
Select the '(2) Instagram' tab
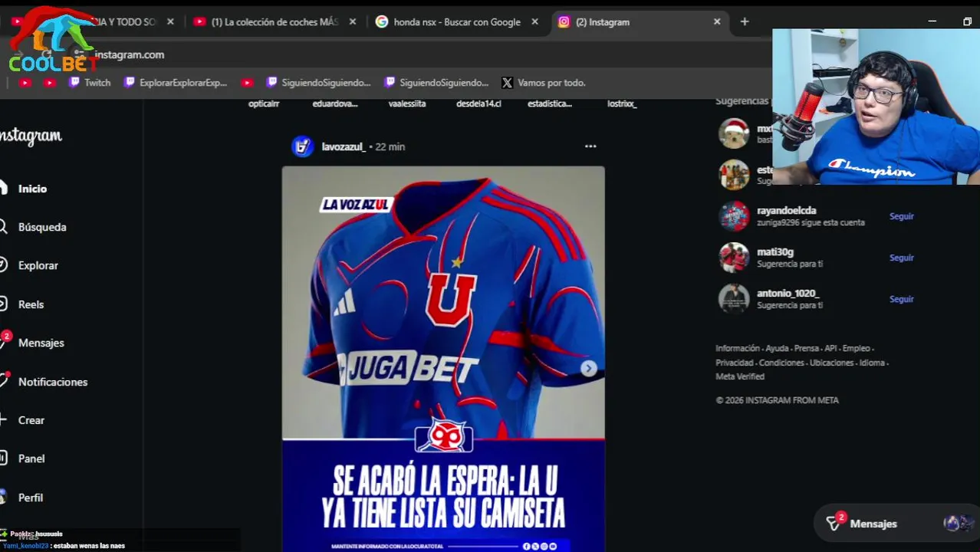tap(640, 22)
